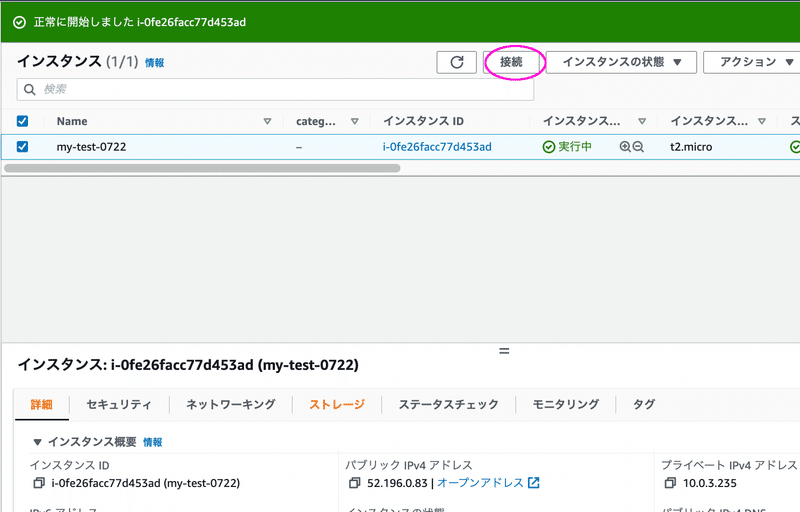
Task: Click the success check icon in green banner
Action: [x=19, y=22]
